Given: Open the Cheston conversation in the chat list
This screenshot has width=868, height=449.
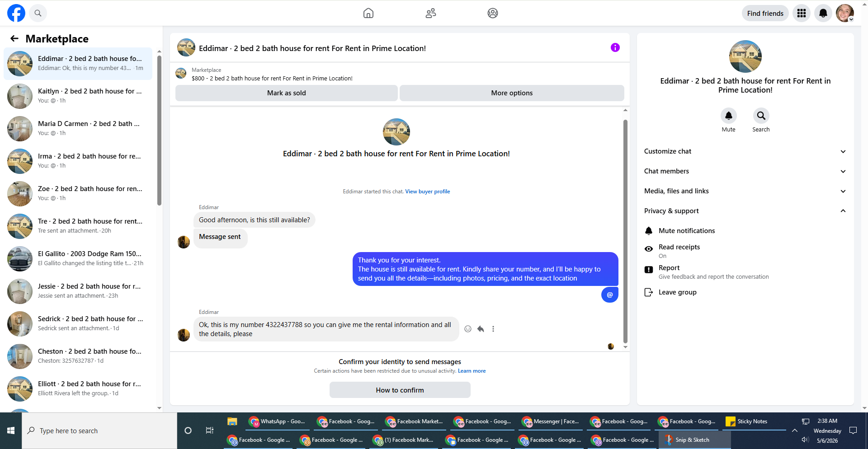Looking at the screenshot, I should coord(78,356).
